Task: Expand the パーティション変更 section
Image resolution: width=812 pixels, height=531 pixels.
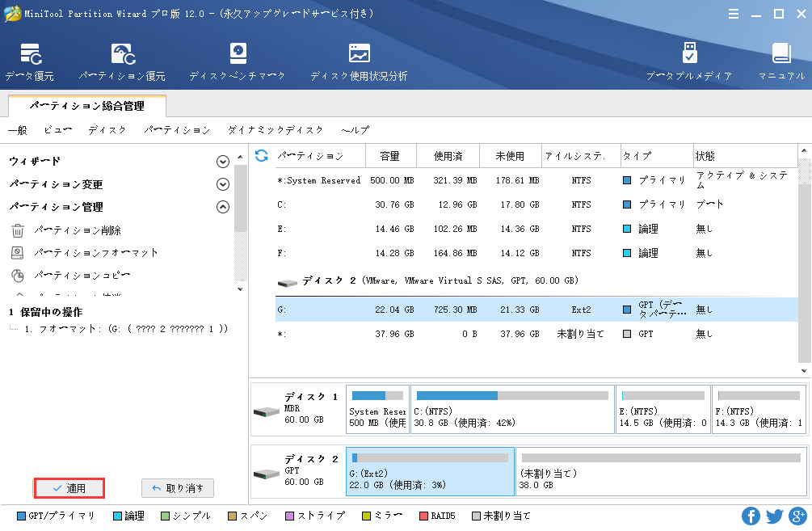Action: coord(223,184)
